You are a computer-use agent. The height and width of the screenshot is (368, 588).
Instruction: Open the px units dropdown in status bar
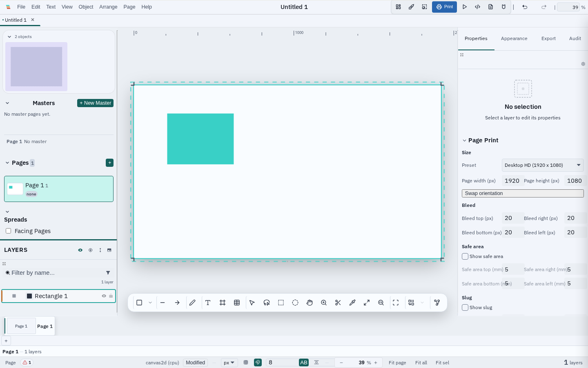(229, 363)
